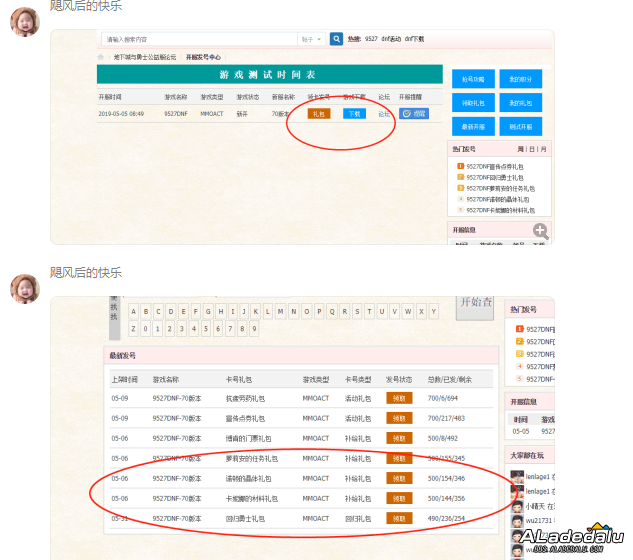Click the 最新开服 blue sidebar button
This screenshot has height=560, width=633.
[x=473, y=126]
